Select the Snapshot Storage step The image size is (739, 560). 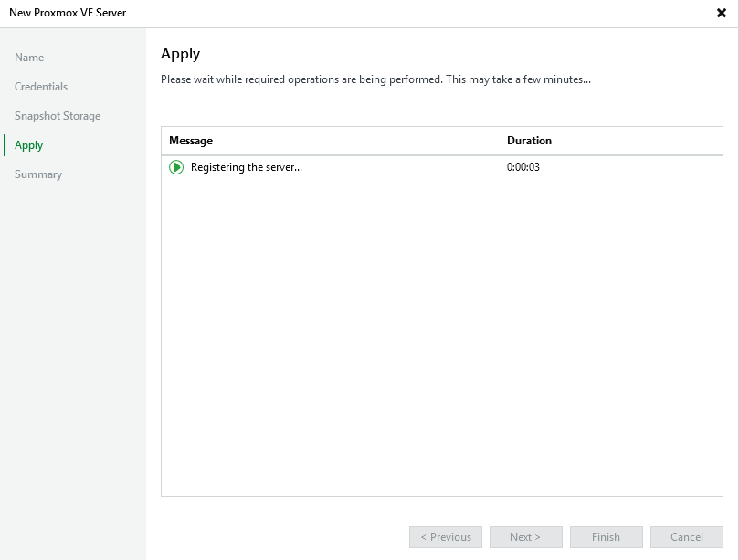(x=58, y=116)
